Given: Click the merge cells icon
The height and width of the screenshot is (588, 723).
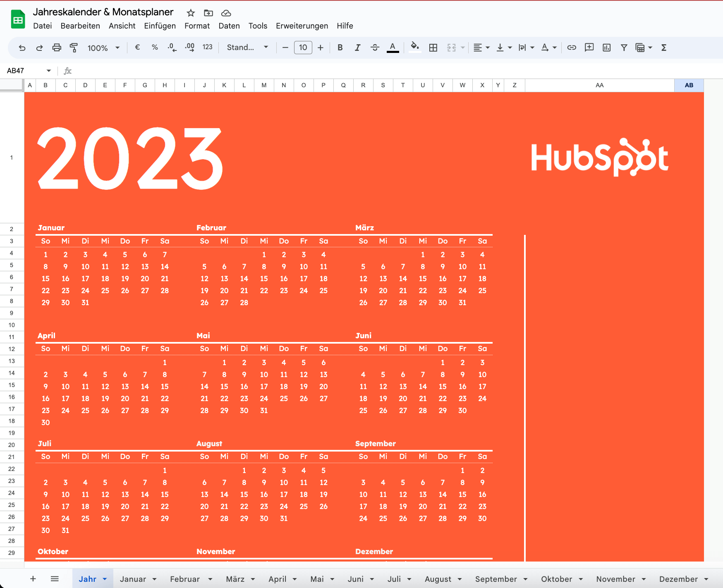Looking at the screenshot, I should click(x=451, y=48).
